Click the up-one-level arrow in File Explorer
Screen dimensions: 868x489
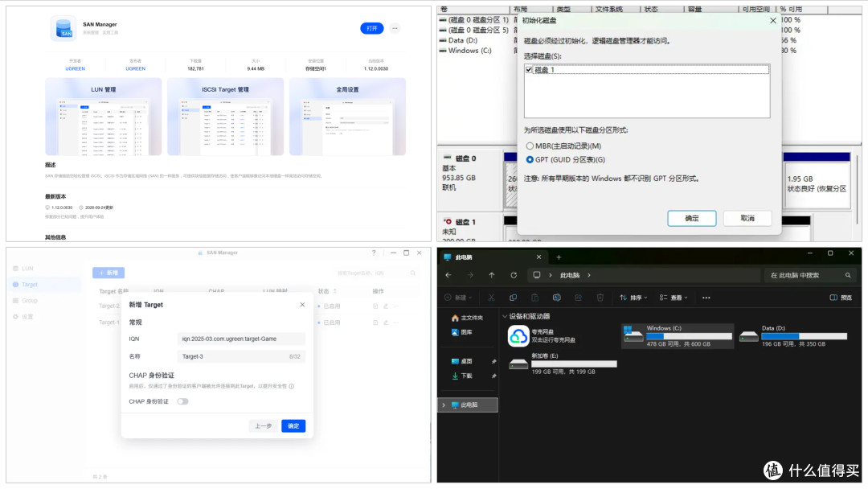tap(492, 275)
